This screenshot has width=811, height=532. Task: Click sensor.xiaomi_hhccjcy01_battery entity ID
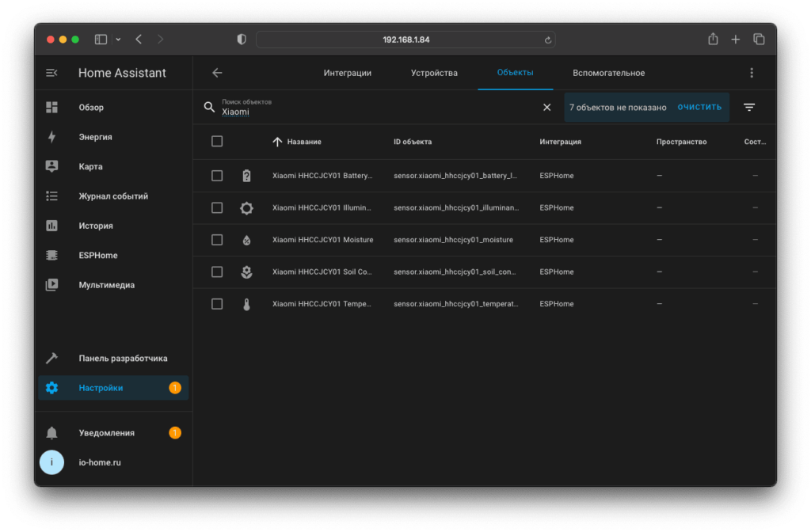(x=455, y=176)
